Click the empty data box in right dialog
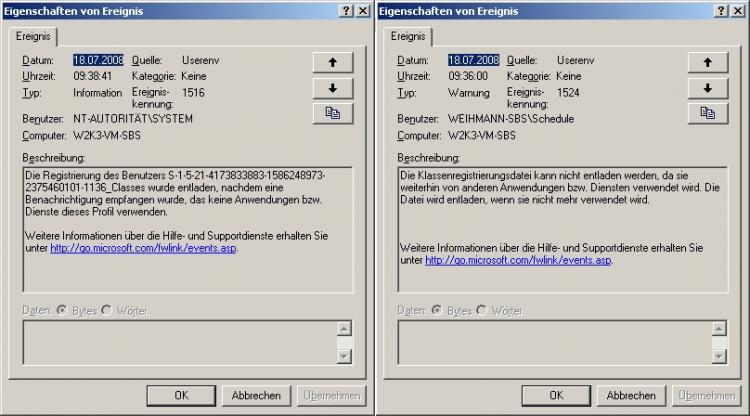This screenshot has width=750, height=416. pos(555,343)
